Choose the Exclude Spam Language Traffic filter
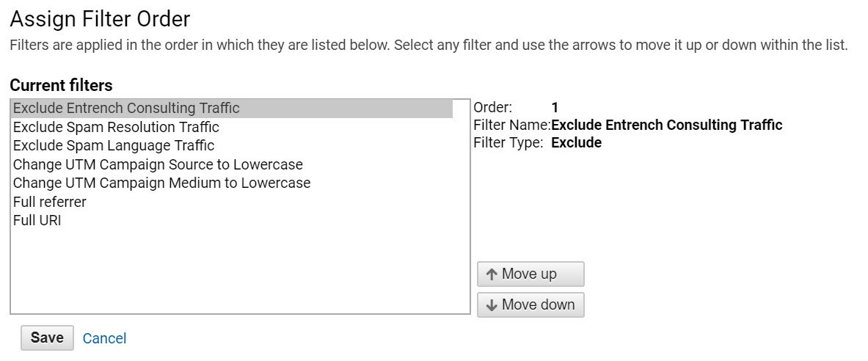This screenshot has width=868, height=361. (x=114, y=145)
